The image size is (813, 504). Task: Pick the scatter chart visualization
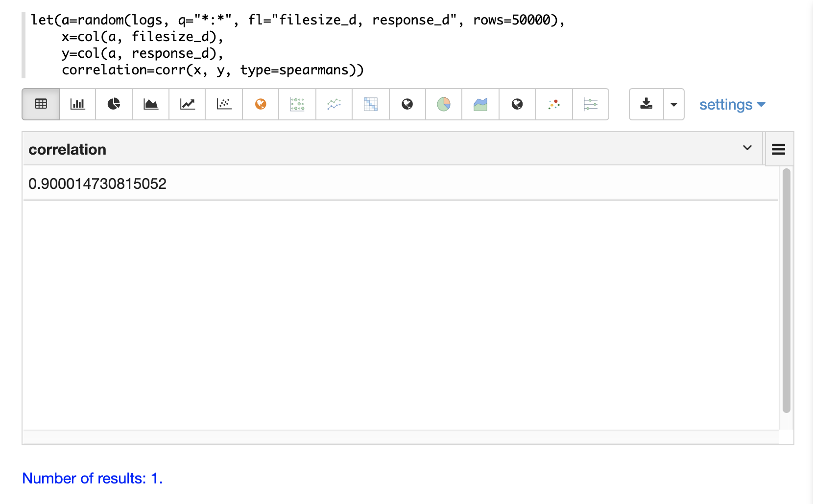(x=224, y=104)
